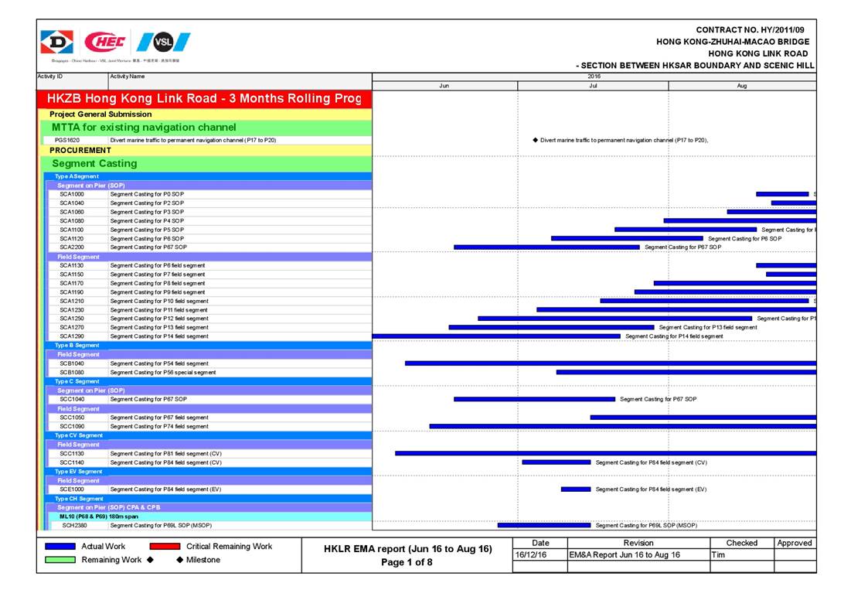The width and height of the screenshot is (868, 614).
Task: Click activity ID SCH2380
Action: tap(75, 526)
